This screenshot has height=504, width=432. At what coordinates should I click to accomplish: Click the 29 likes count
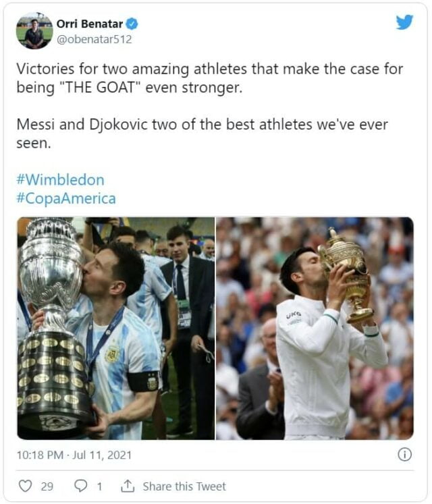[x=47, y=486]
